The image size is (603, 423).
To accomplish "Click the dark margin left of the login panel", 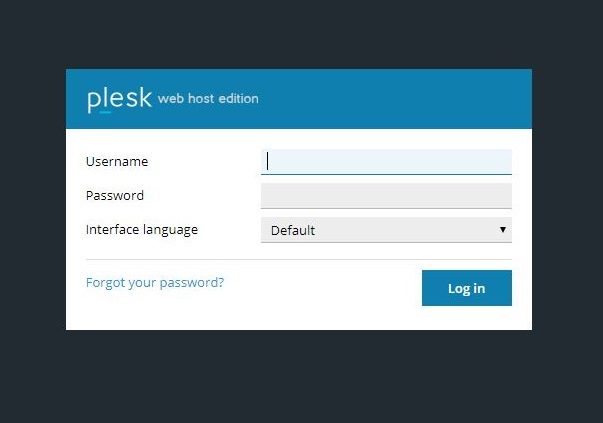I will coord(32,200).
